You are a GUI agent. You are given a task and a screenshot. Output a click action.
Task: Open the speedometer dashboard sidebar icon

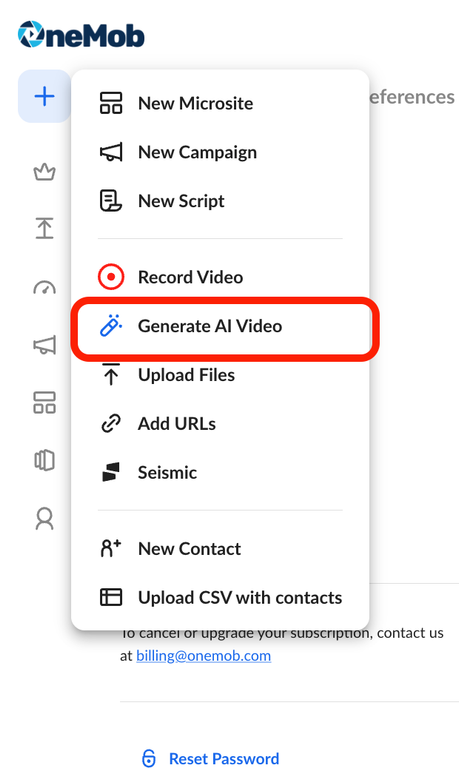(x=45, y=288)
